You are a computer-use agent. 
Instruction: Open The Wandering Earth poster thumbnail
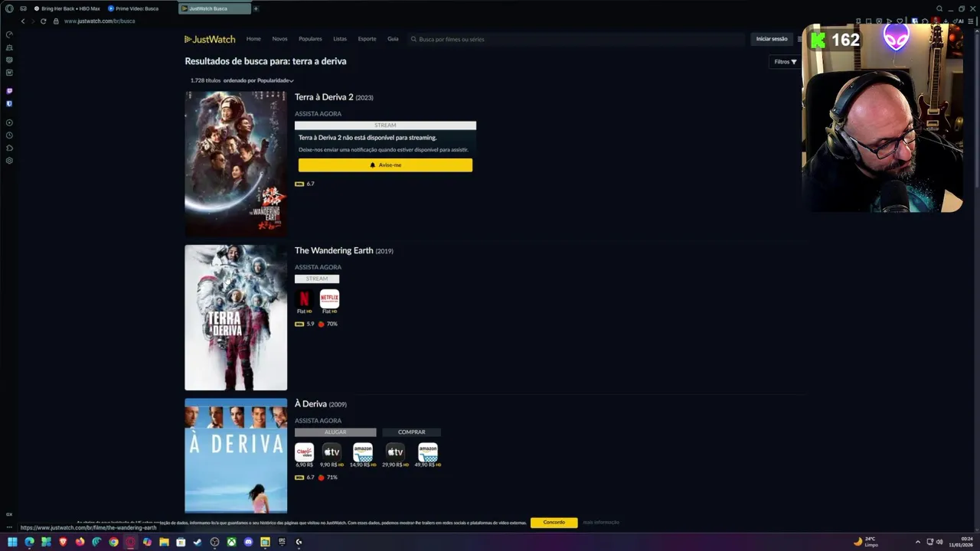[236, 318]
